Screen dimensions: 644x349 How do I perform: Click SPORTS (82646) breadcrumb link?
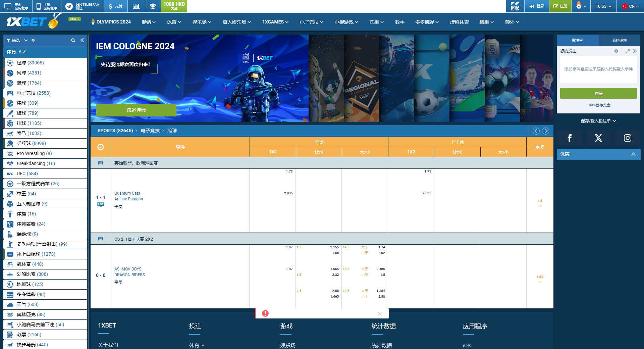(115, 131)
